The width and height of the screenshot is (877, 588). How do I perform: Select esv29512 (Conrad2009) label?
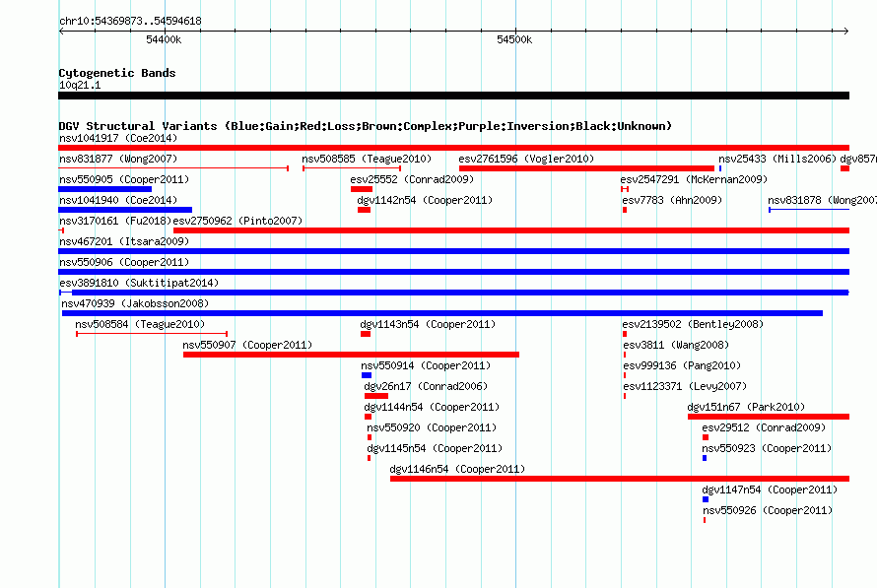pos(764,427)
